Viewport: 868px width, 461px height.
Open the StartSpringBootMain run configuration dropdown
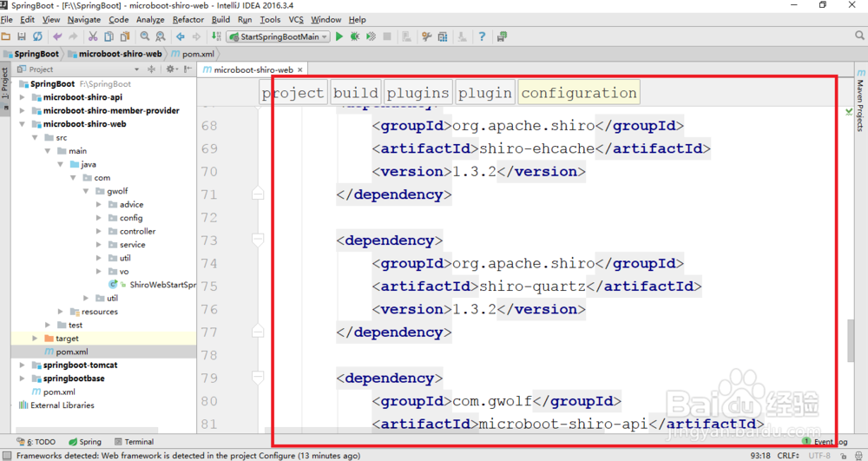pyautogui.click(x=278, y=36)
